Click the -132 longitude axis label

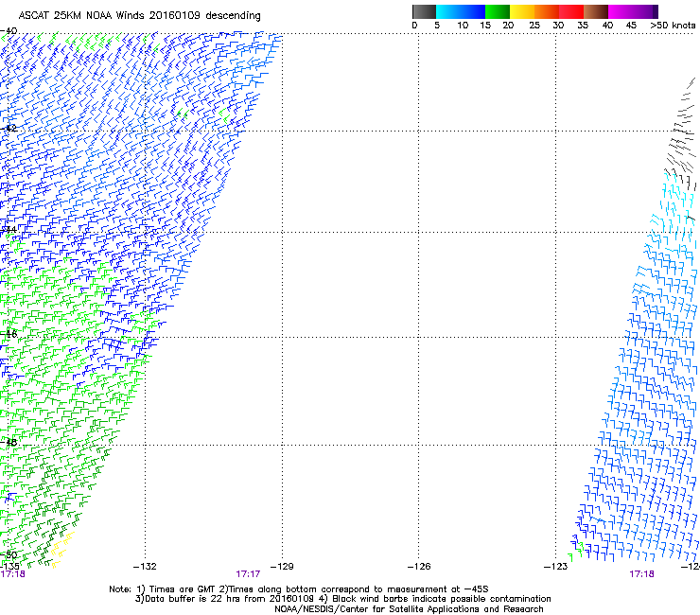coord(145,567)
